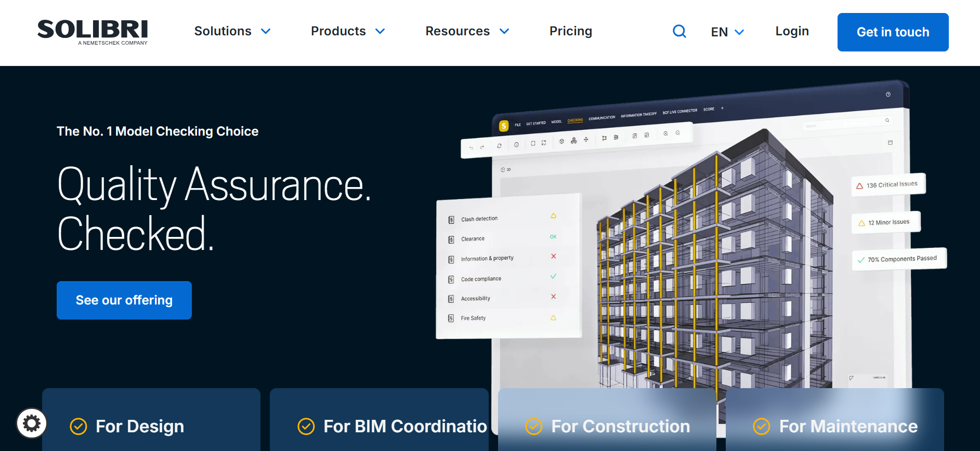Click The No. 1 Model Checking Choice text
The height and width of the screenshot is (451, 980).
158,131
